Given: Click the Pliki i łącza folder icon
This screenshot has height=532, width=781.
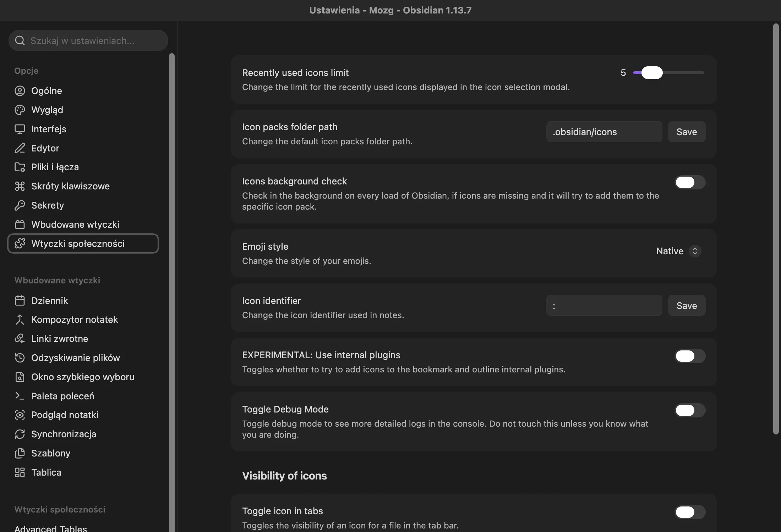Looking at the screenshot, I should tap(20, 167).
